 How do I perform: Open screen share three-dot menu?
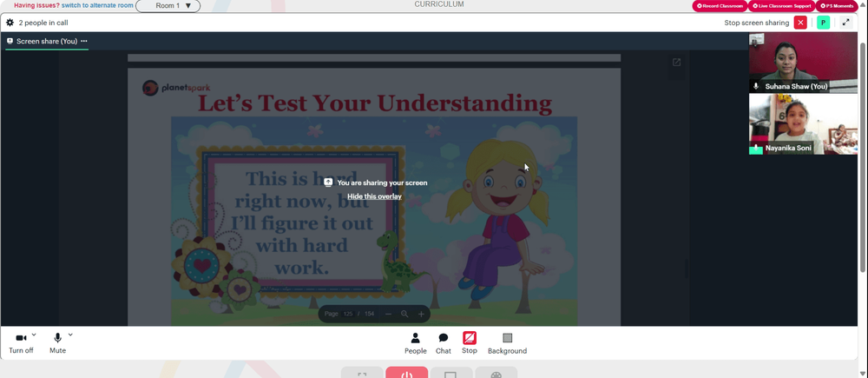click(84, 41)
